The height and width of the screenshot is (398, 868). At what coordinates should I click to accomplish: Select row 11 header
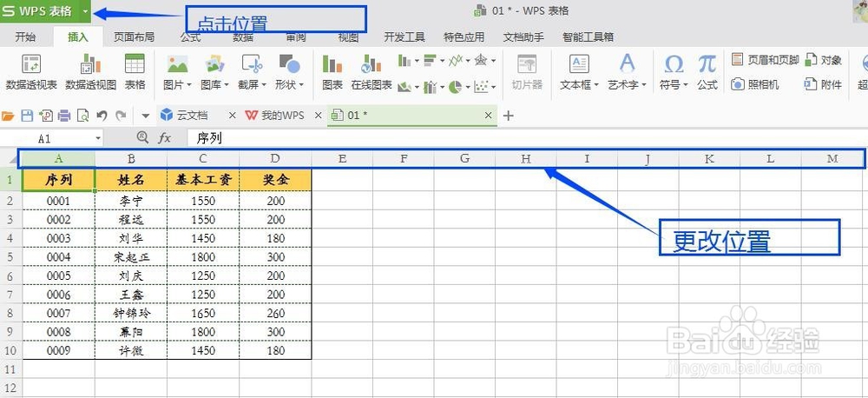[x=11, y=369]
